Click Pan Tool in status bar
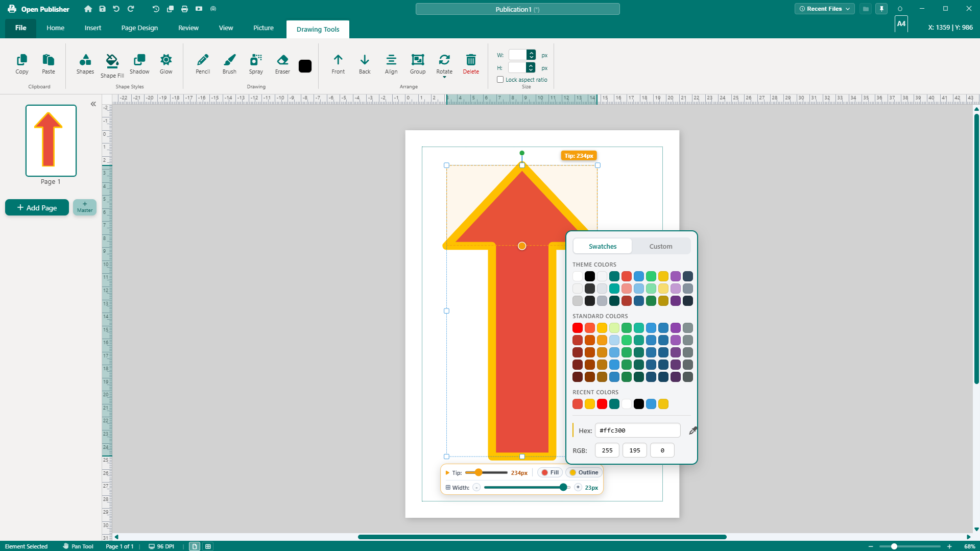980x551 pixels. click(x=78, y=546)
